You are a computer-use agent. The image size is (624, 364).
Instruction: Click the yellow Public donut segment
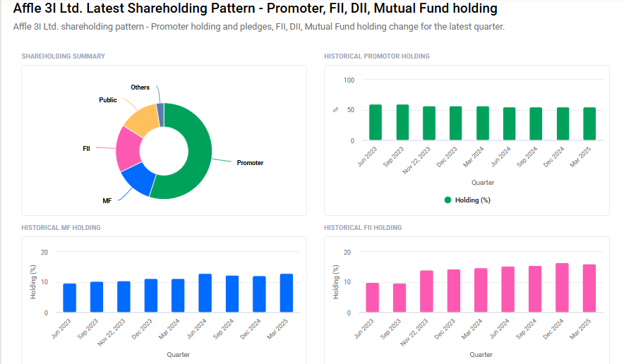[142, 120]
